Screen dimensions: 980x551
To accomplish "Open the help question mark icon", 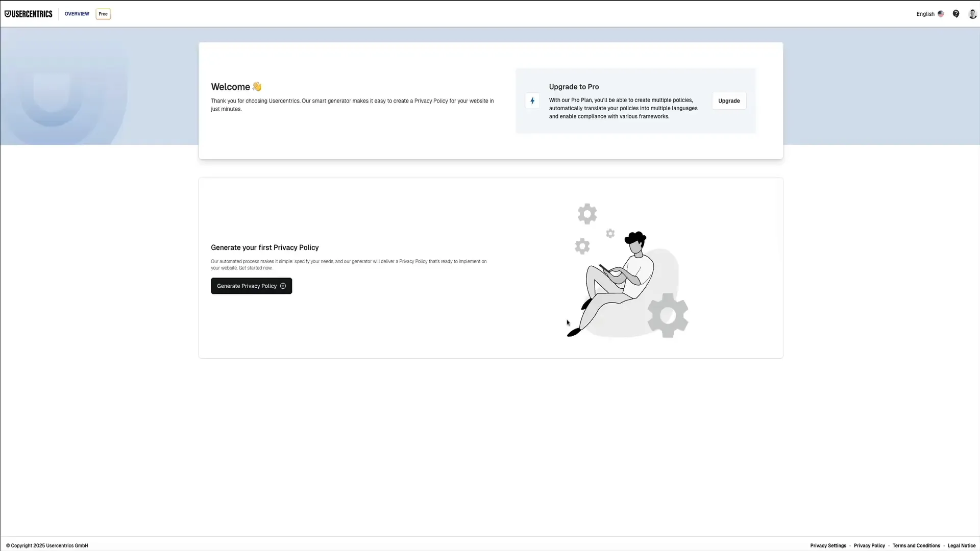I will click(x=956, y=14).
